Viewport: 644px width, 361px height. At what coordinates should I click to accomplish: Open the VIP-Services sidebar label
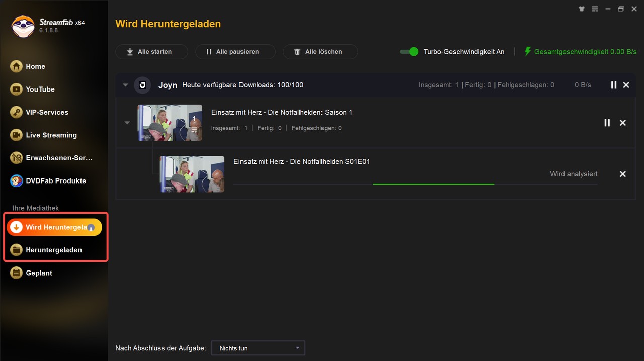pyautogui.click(x=47, y=112)
